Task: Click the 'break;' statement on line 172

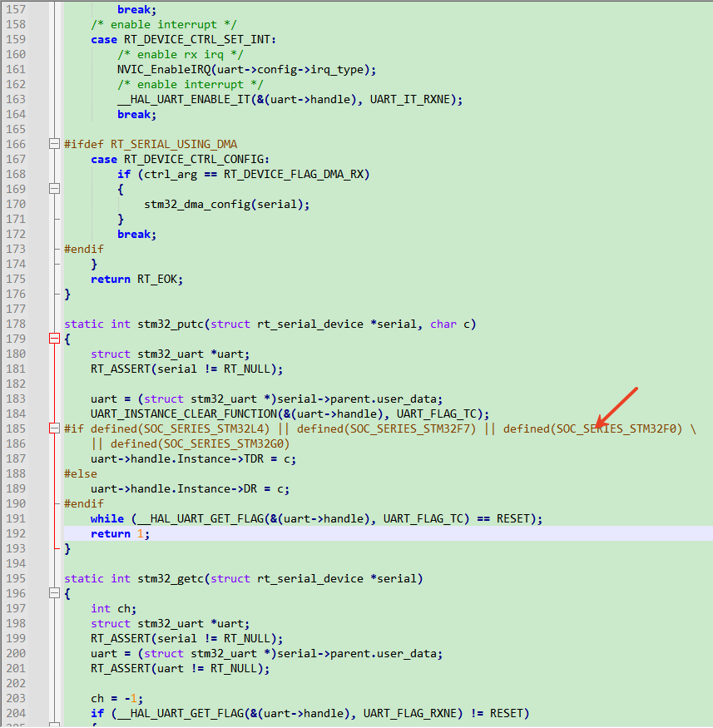Action: coord(137,234)
